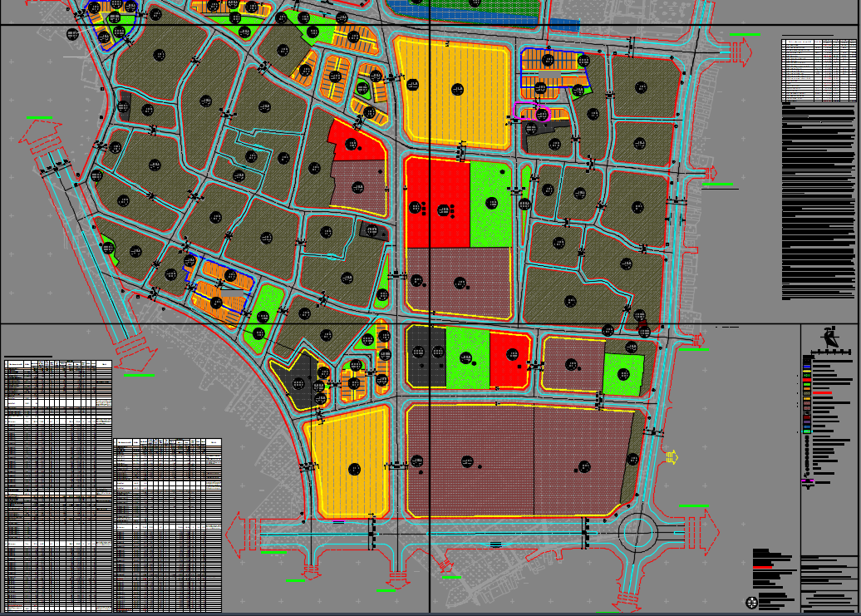861x616 pixels.
Task: Click the north arrow compass symbol
Action: pos(829,338)
